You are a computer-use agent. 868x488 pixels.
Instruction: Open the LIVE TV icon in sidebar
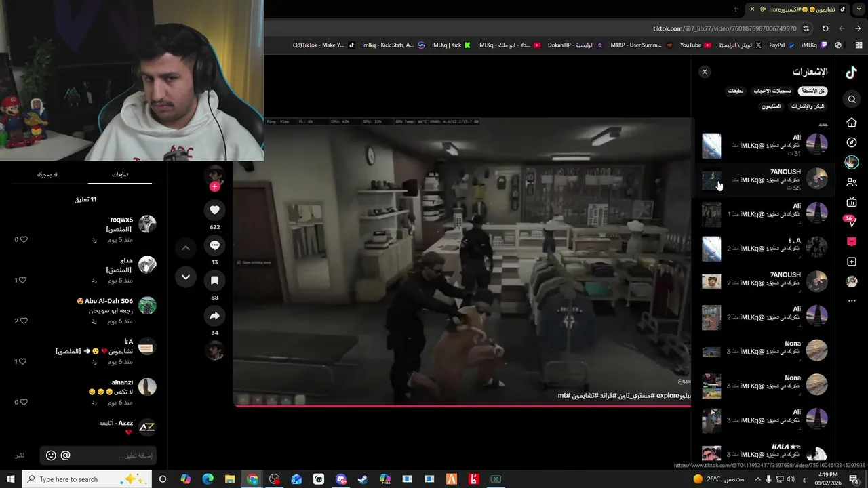pos(852,202)
